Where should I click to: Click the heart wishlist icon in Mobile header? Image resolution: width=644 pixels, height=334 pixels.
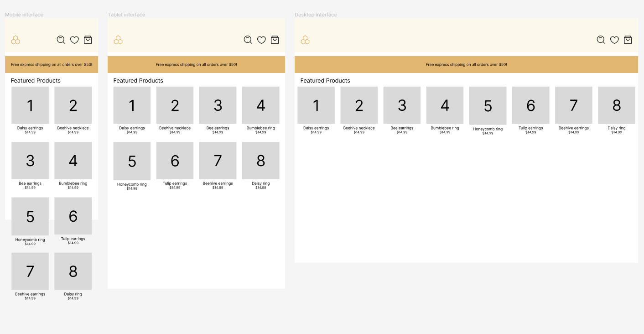pyautogui.click(x=74, y=40)
